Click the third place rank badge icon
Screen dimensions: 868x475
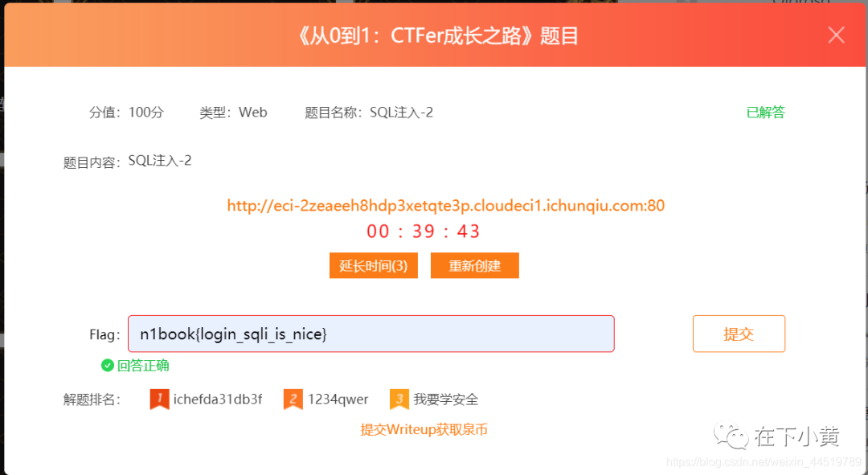[399, 399]
